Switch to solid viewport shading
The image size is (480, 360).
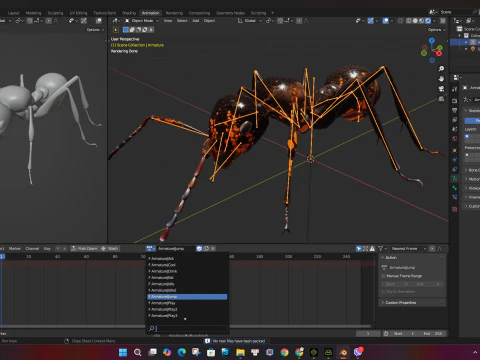[415, 21]
